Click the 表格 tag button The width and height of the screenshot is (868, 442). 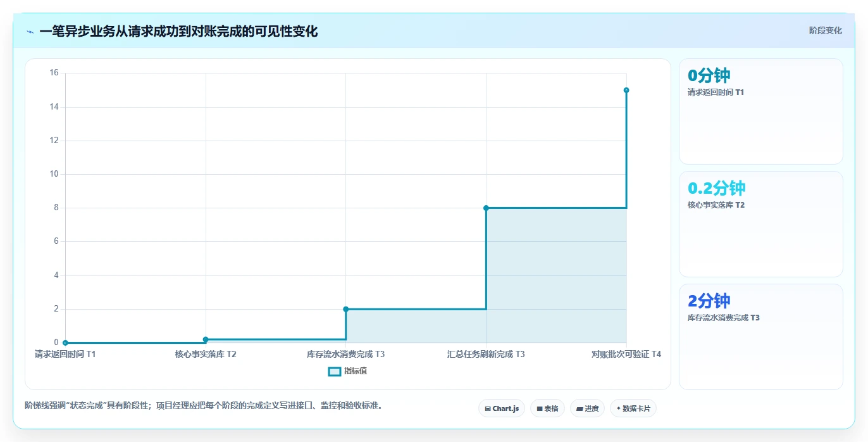547,408
